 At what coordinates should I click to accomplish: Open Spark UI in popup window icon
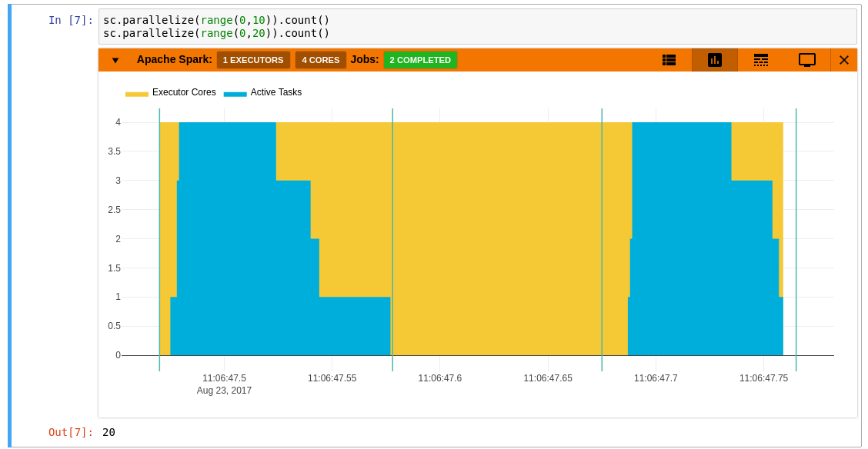[807, 60]
